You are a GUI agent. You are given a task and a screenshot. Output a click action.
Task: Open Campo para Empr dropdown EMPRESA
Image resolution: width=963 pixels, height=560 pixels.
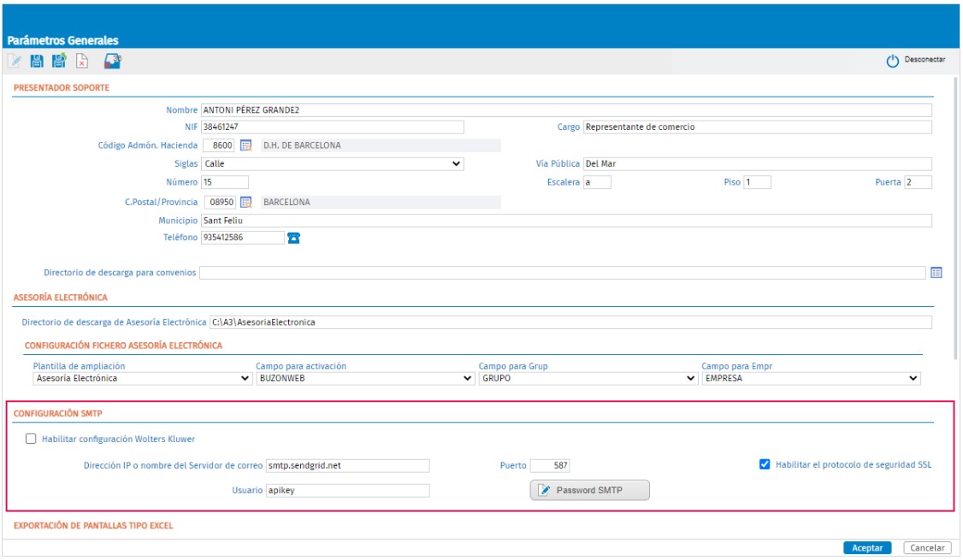[811, 379]
